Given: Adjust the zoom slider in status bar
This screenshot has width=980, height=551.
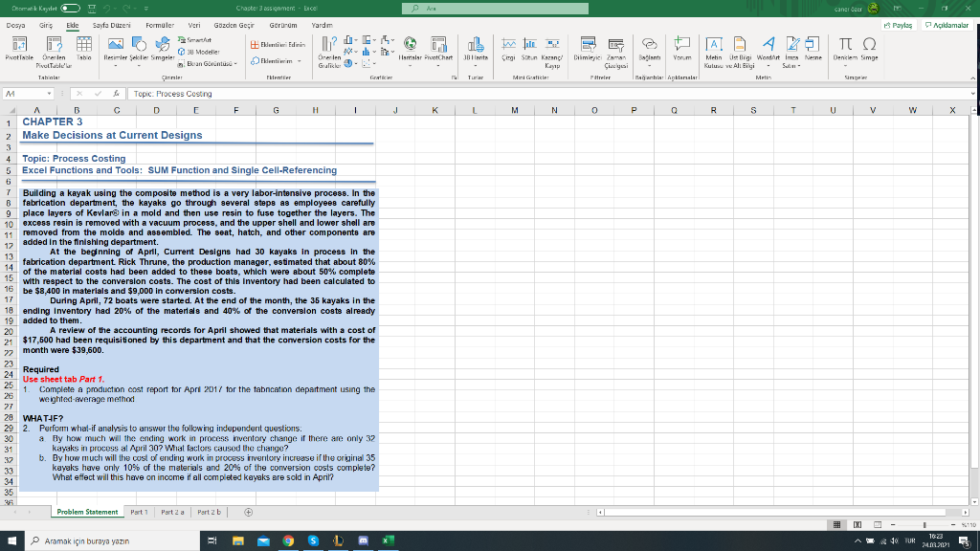Looking at the screenshot, I should click(x=924, y=525).
